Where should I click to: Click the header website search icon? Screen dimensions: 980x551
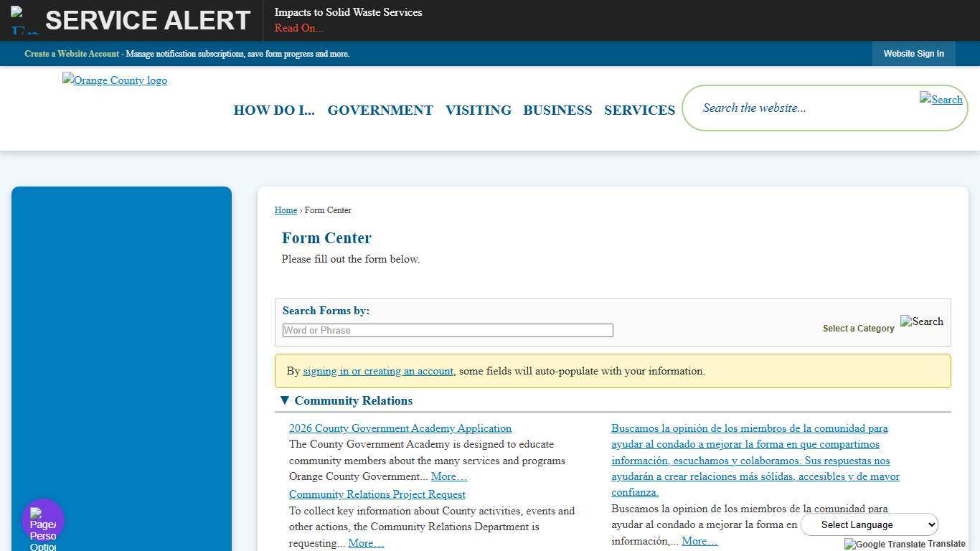(x=941, y=100)
